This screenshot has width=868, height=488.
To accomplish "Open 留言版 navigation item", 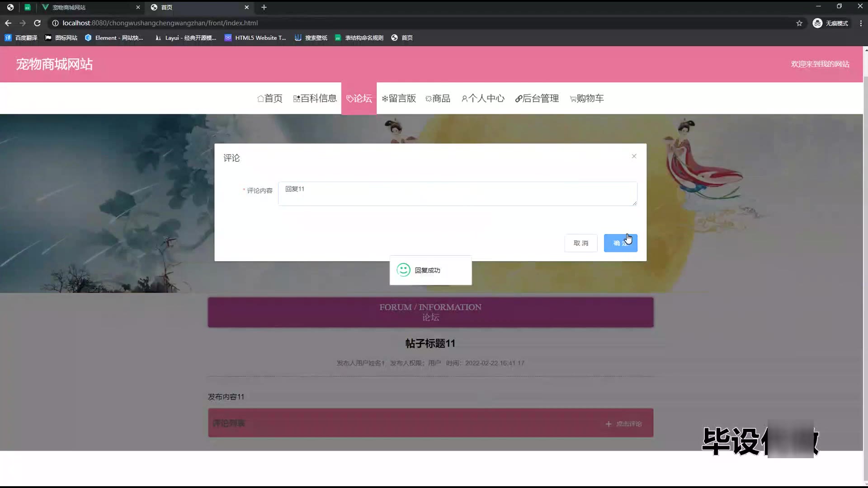I will 399,99.
